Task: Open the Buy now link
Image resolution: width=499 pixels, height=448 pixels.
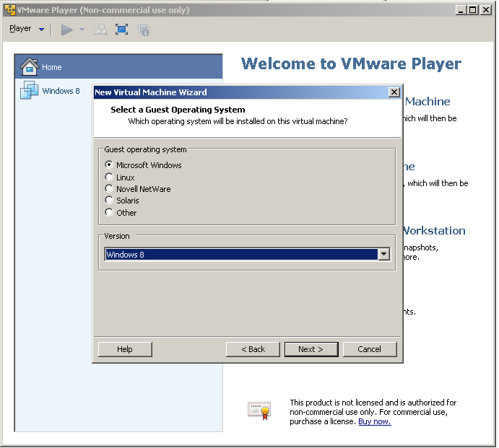Action: tap(375, 421)
